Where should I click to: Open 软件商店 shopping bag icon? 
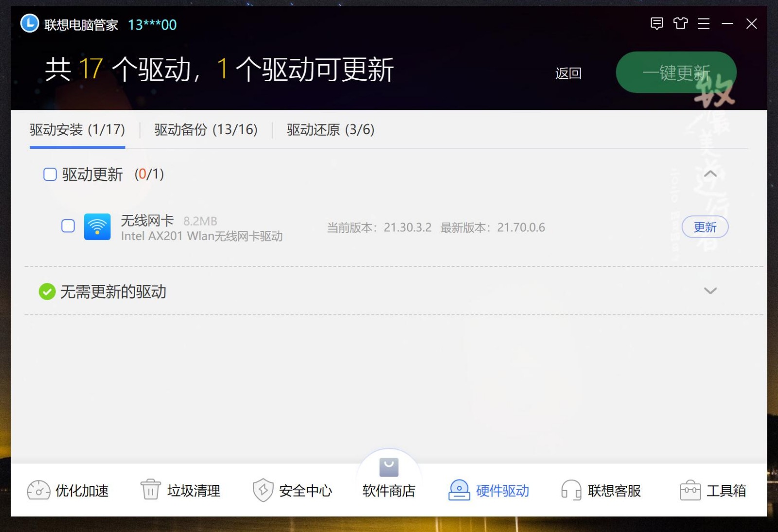(389, 467)
